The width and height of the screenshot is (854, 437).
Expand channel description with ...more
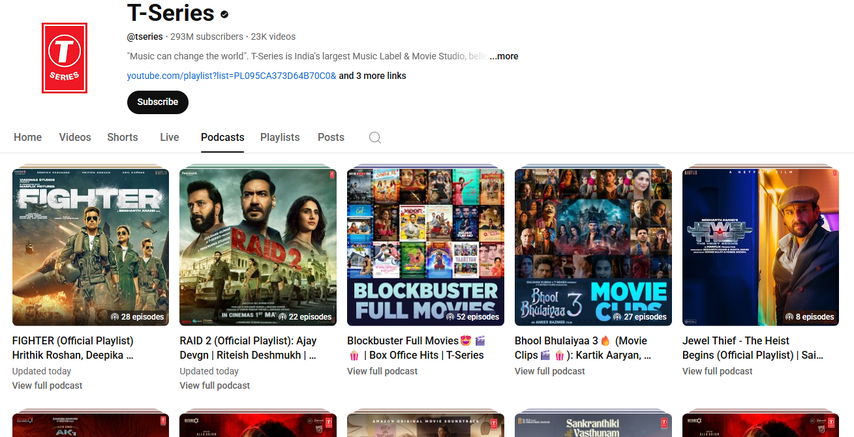tap(504, 56)
